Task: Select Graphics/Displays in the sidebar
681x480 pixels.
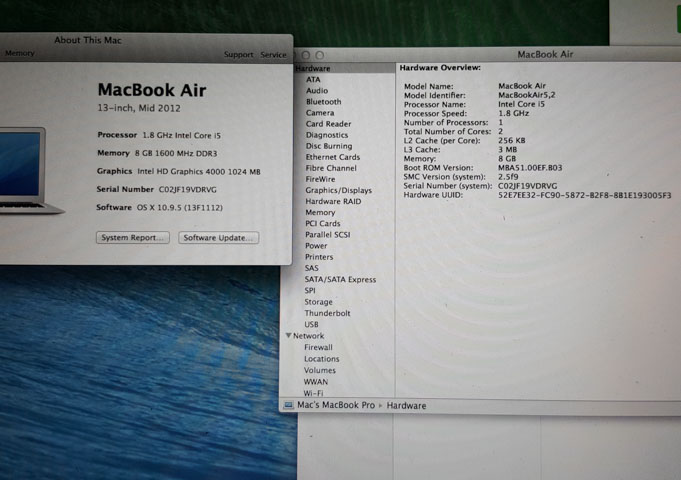Action: (x=338, y=190)
